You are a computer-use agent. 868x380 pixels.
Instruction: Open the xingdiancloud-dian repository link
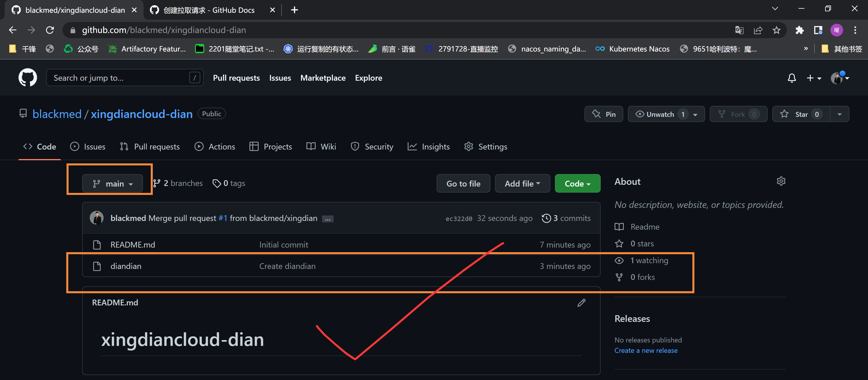tap(141, 114)
